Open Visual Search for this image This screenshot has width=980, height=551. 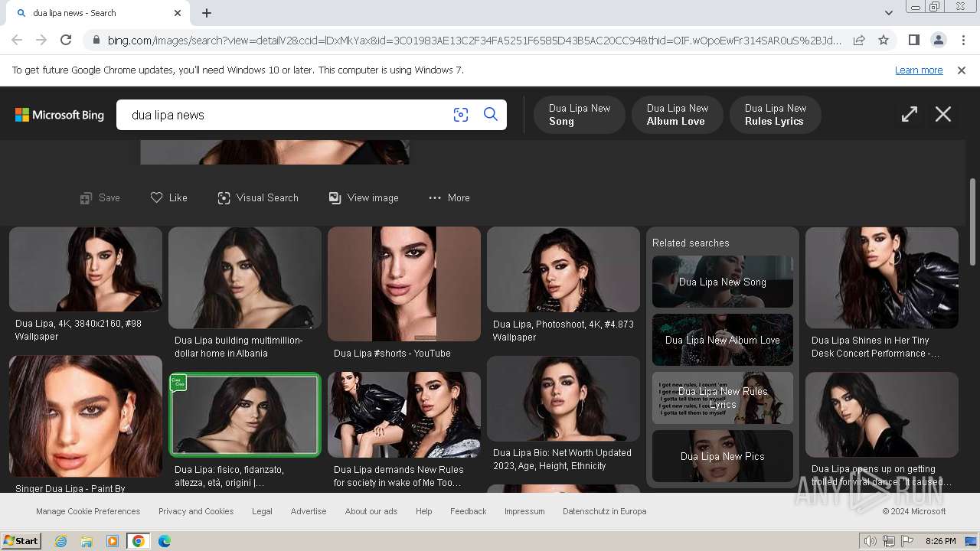pos(258,197)
